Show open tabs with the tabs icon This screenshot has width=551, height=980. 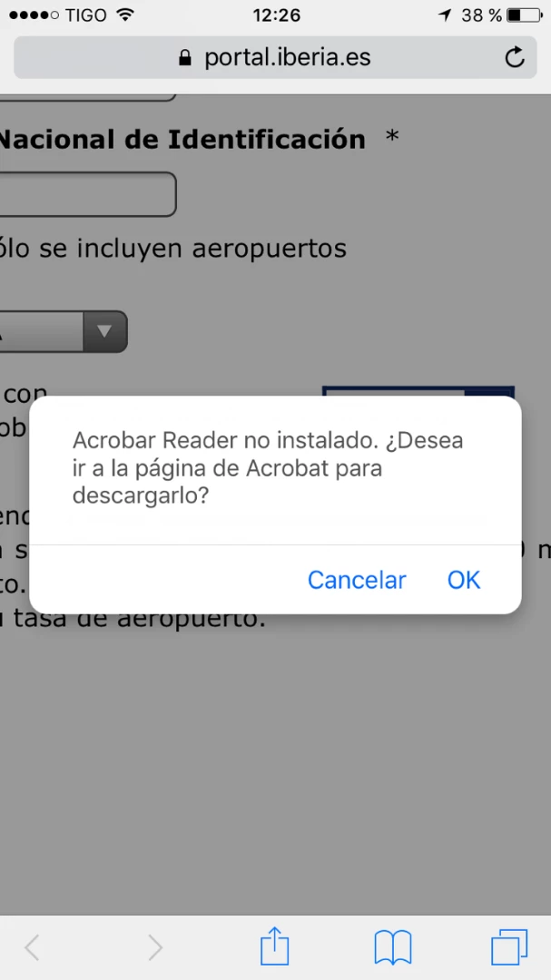click(x=509, y=947)
